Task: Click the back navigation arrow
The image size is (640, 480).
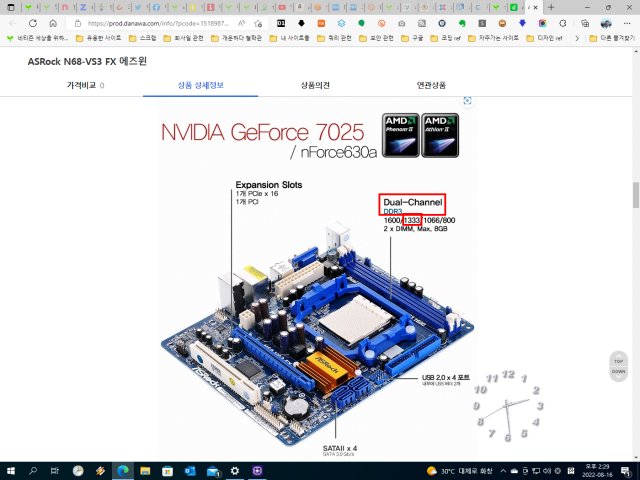Action: (x=12, y=23)
